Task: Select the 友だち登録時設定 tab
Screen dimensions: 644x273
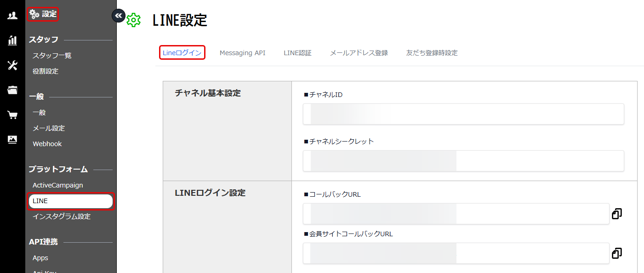Action: [x=431, y=52]
